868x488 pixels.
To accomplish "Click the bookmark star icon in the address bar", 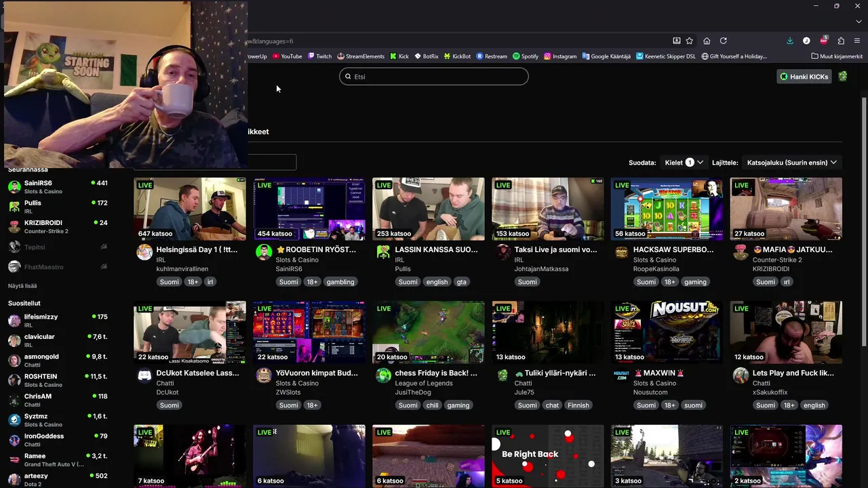I will coord(689,41).
